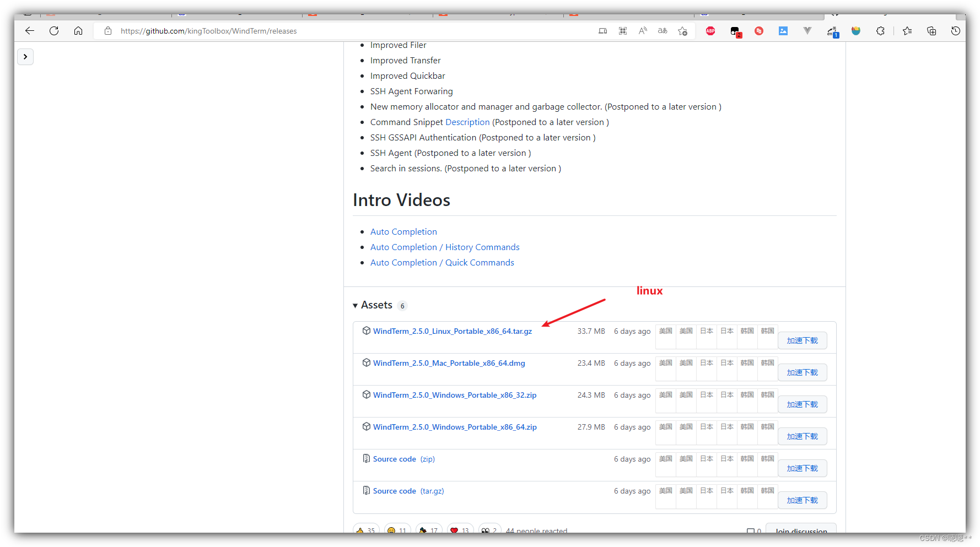Open the Collections icon in toolbar

(x=931, y=31)
